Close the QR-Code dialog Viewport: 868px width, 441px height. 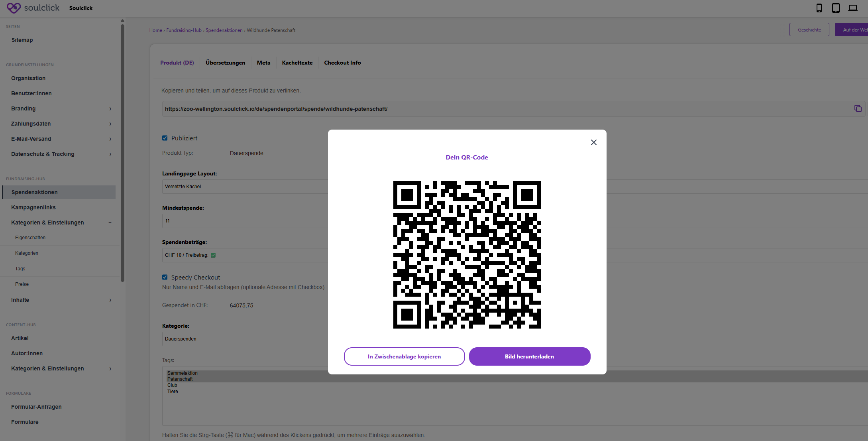(x=593, y=142)
